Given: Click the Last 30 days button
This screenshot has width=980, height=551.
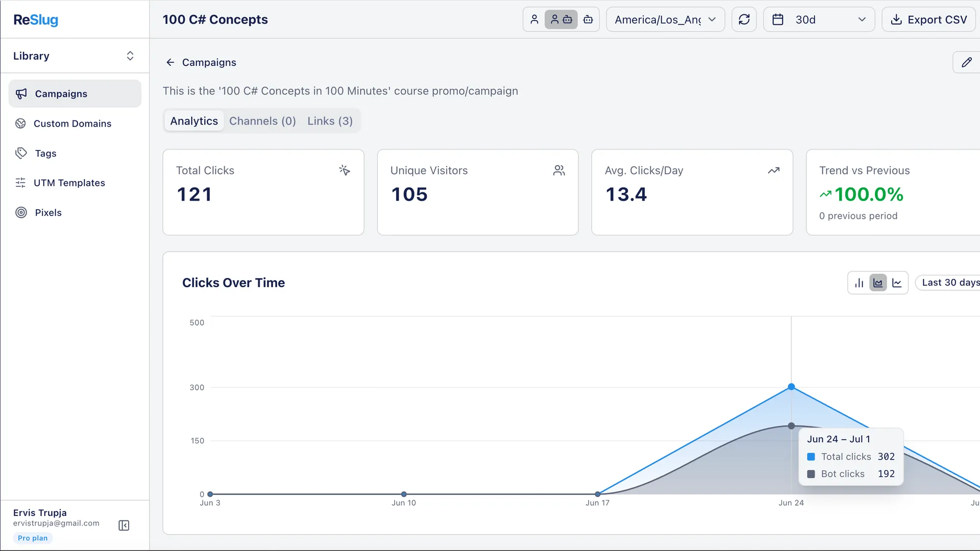Looking at the screenshot, I should 949,283.
